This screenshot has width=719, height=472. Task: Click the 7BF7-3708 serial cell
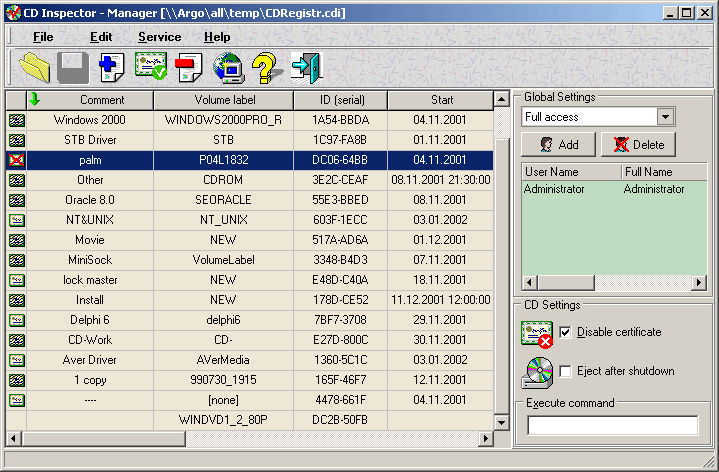click(x=341, y=320)
